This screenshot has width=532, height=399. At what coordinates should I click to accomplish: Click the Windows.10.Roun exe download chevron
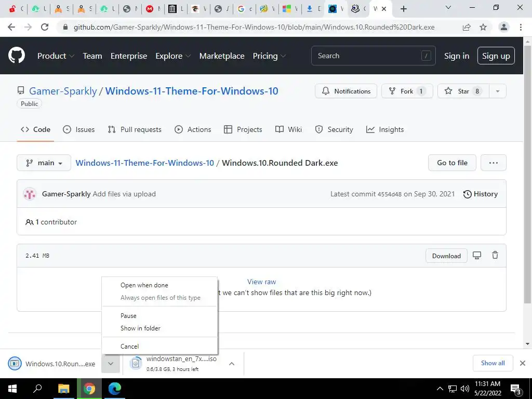[111, 364]
